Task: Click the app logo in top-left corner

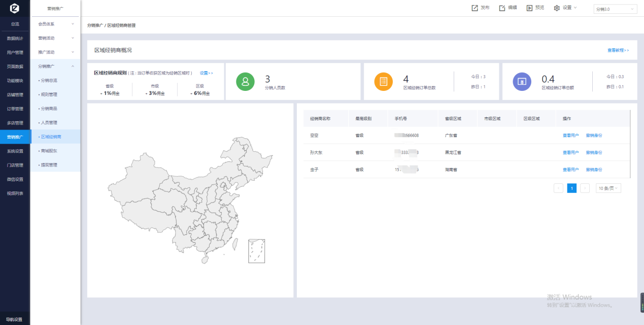Action: coord(15,8)
